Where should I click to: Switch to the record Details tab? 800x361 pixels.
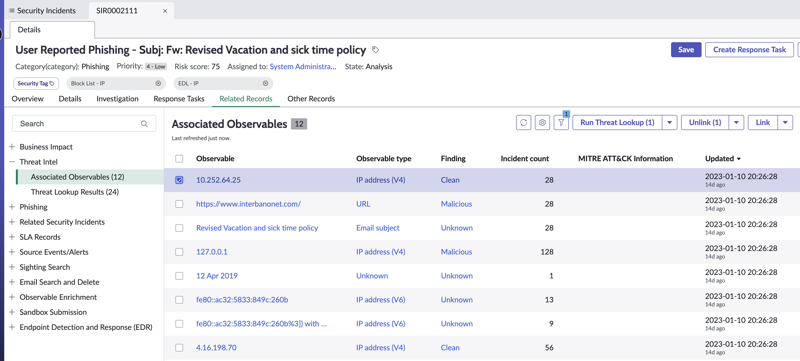pyautogui.click(x=70, y=99)
